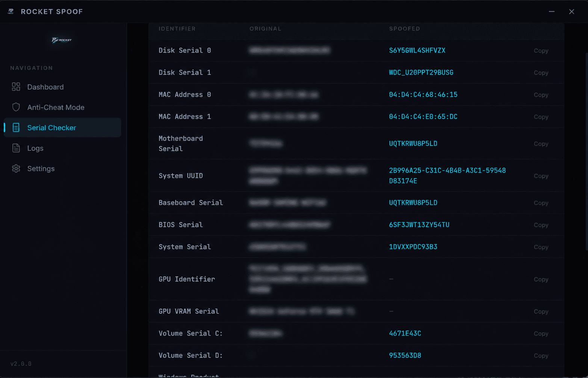Click the Settings gear icon
The height and width of the screenshot is (378, 588).
(16, 169)
